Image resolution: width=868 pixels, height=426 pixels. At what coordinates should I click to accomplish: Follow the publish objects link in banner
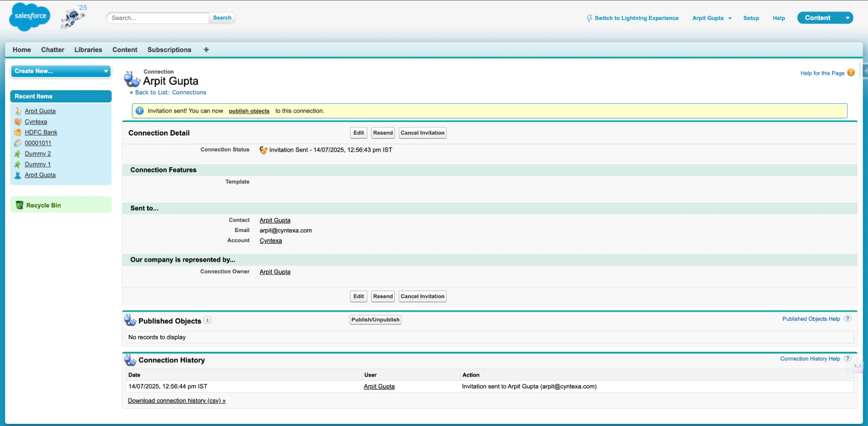point(249,111)
